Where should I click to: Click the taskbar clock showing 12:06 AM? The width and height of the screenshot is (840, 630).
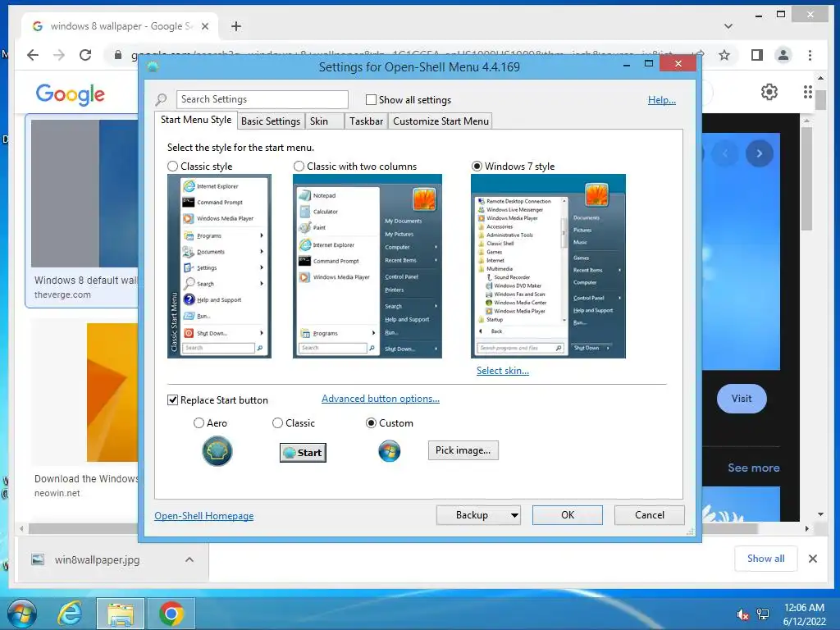804,614
